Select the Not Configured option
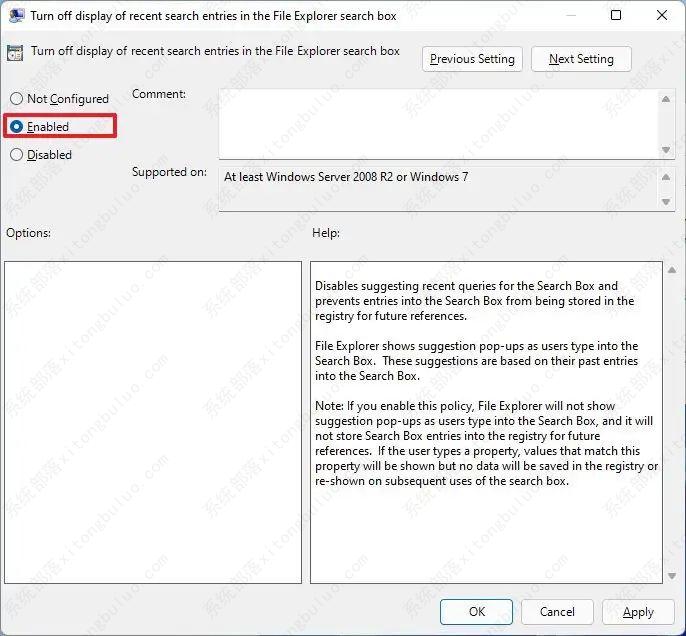 click(16, 99)
